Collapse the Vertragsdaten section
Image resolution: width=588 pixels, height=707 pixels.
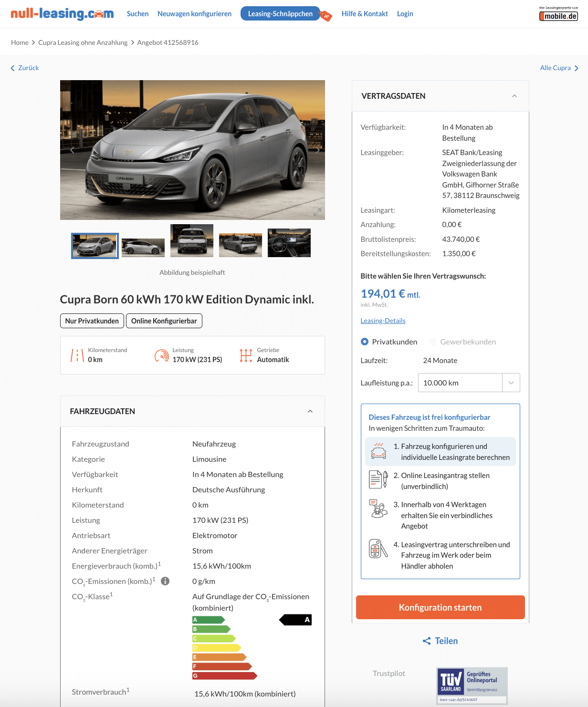coord(514,96)
